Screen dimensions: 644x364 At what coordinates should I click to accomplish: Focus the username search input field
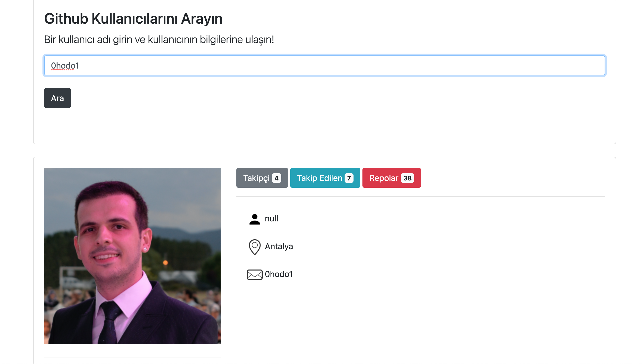point(325,66)
